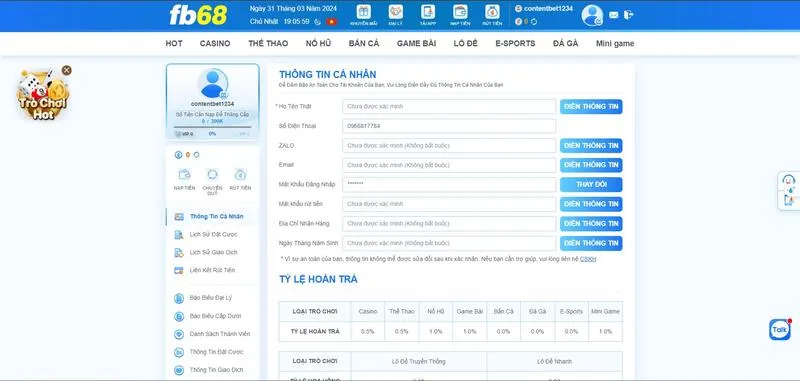Click the Vietnam flag language icon
The image size is (800, 381).
[x=332, y=21]
